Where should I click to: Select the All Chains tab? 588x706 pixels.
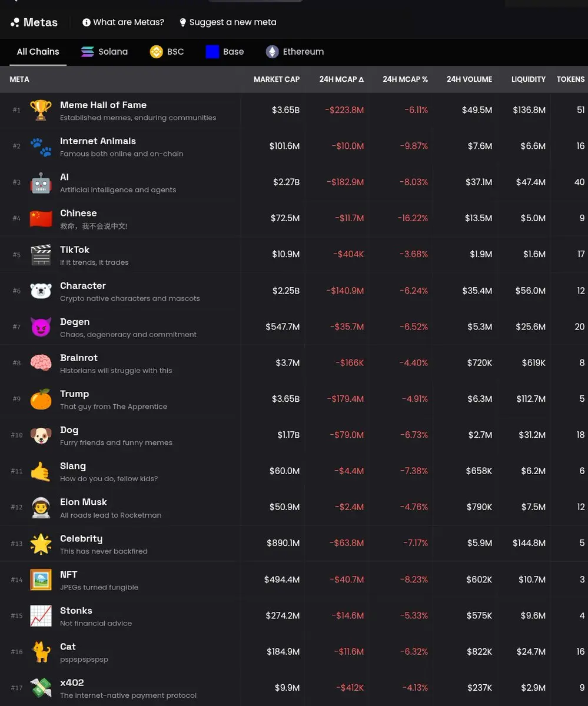(38, 52)
